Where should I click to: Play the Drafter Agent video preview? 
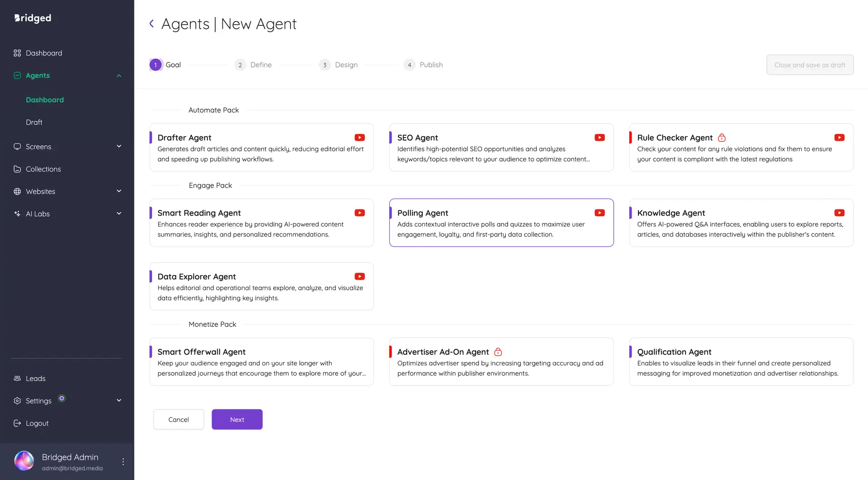tap(359, 137)
